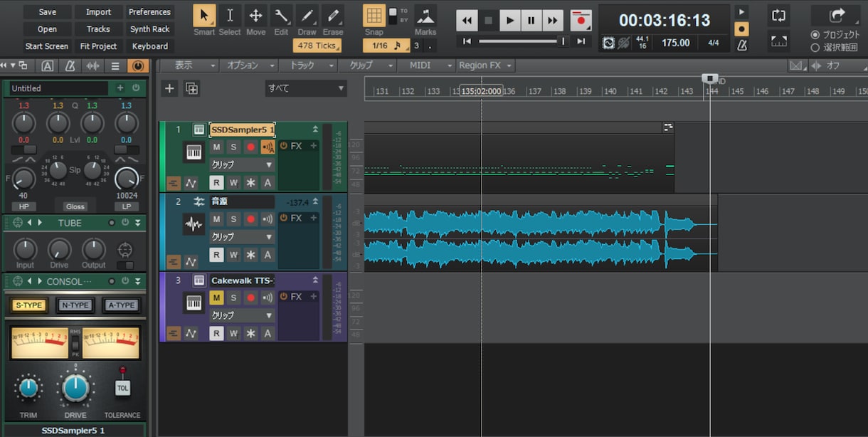Open the 1/16 snap resolution dropdown
The width and height of the screenshot is (868, 437).
[385, 46]
